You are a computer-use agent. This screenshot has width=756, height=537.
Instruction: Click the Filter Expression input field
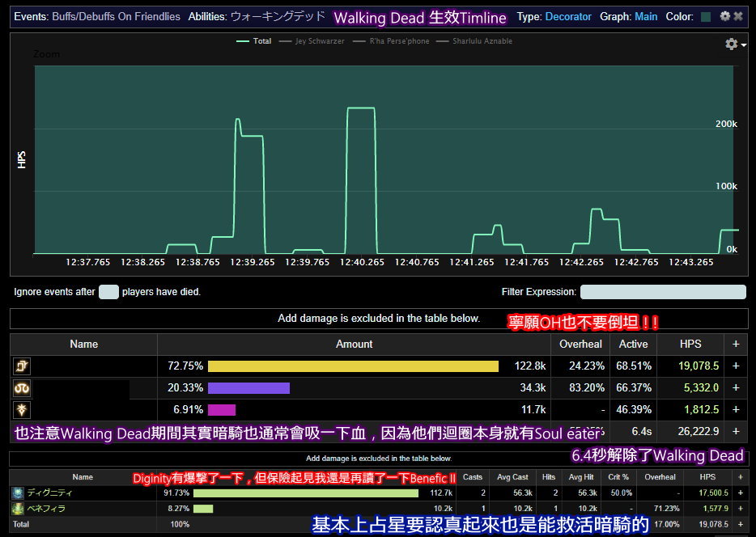click(x=662, y=292)
